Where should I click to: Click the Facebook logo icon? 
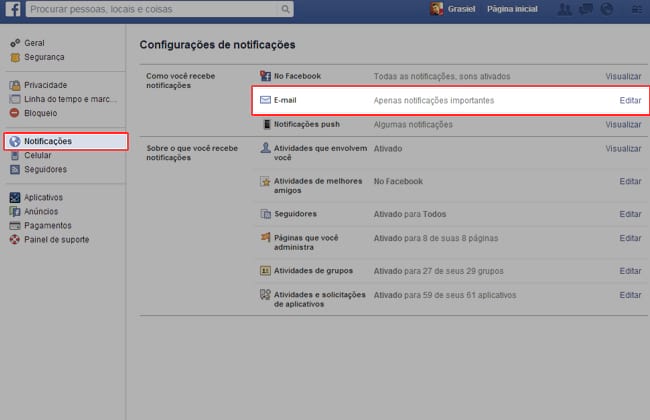click(13, 9)
